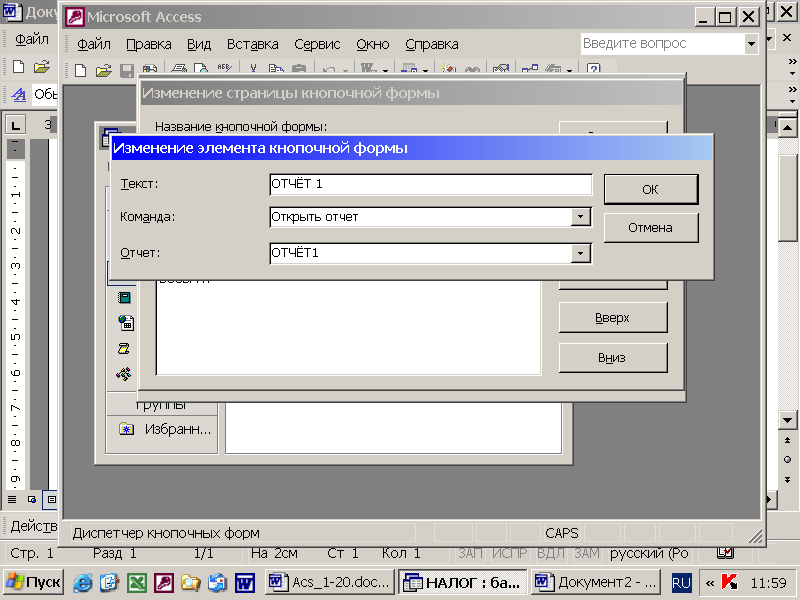
Task: Click the clock showing 11:59
Action: pyautogui.click(x=768, y=583)
